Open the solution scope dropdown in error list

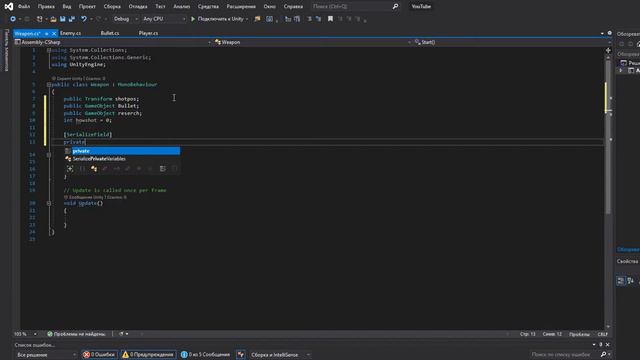[46, 355]
